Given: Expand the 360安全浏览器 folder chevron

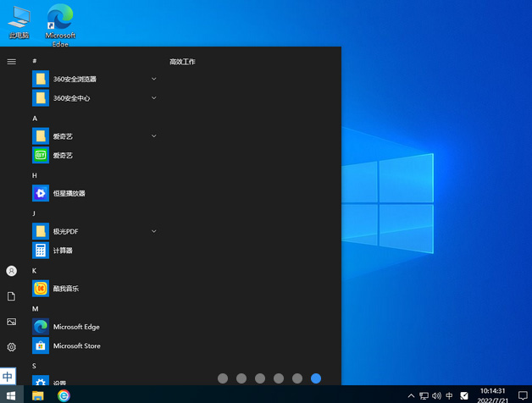Looking at the screenshot, I should [153, 79].
